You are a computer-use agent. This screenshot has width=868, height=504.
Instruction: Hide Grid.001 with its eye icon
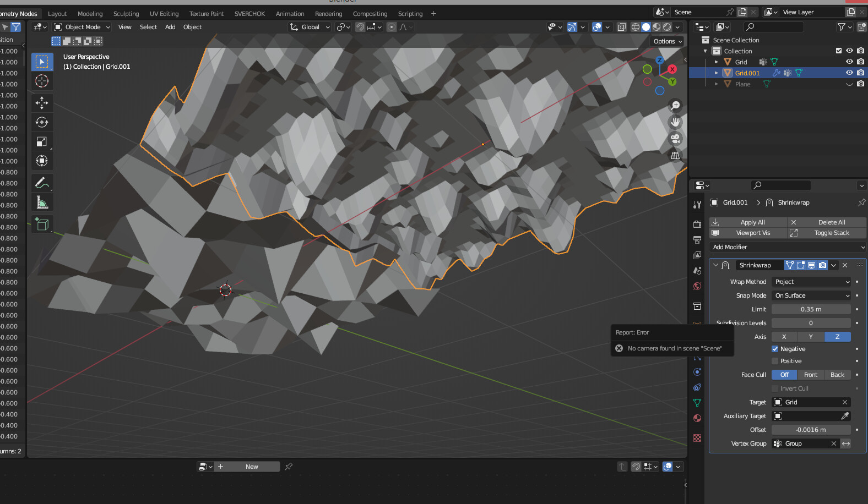pos(849,73)
